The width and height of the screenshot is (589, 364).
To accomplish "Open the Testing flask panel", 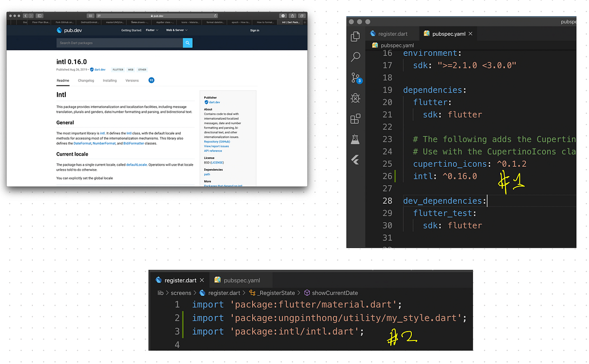I will point(356,139).
